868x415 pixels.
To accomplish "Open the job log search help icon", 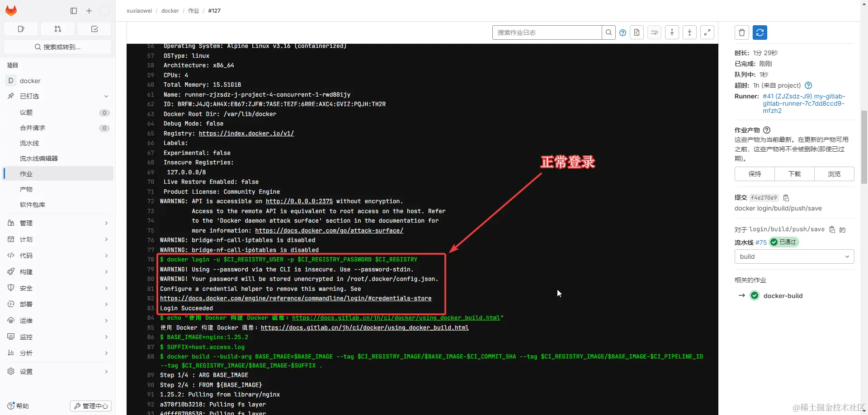I will point(623,33).
